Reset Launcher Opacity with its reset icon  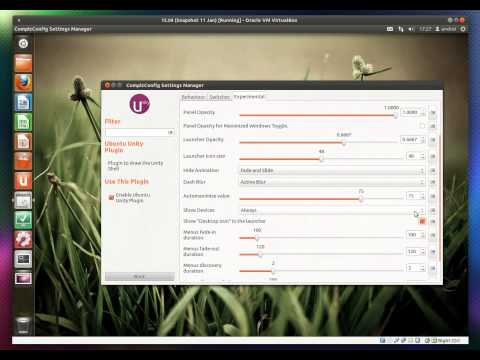pyautogui.click(x=433, y=140)
